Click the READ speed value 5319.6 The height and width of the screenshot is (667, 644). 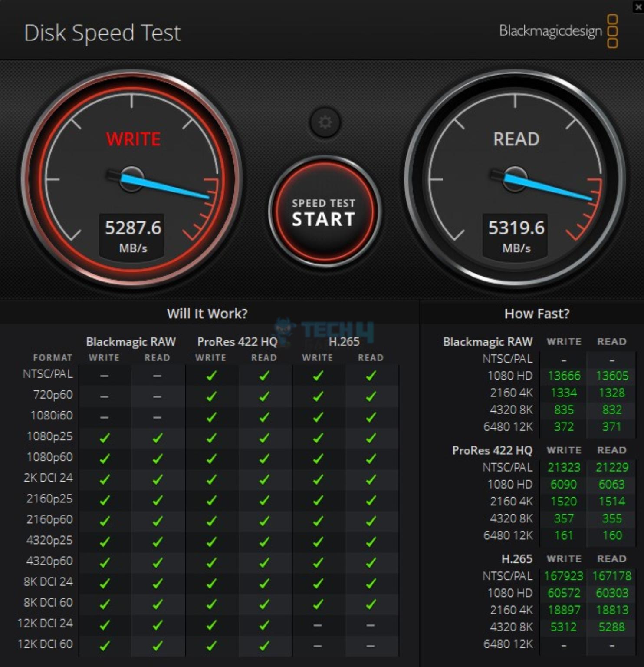pyautogui.click(x=515, y=228)
